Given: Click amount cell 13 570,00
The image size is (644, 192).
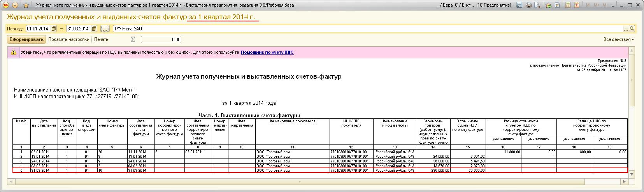Looking at the screenshot, I should pos(433,166).
